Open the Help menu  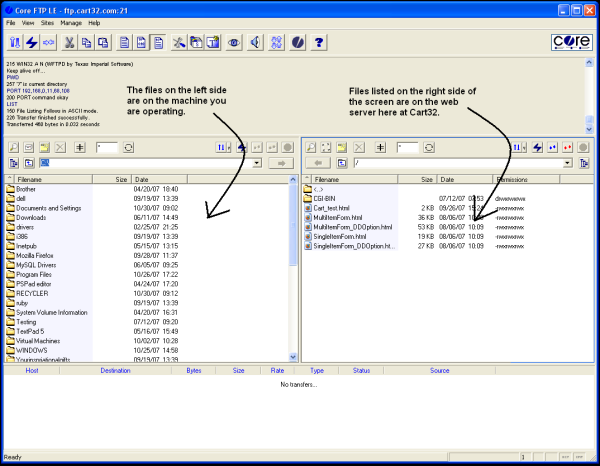coord(94,23)
